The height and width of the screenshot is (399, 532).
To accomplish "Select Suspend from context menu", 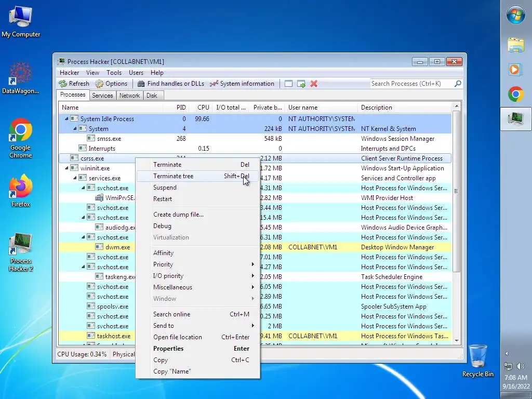I will pyautogui.click(x=198, y=188).
